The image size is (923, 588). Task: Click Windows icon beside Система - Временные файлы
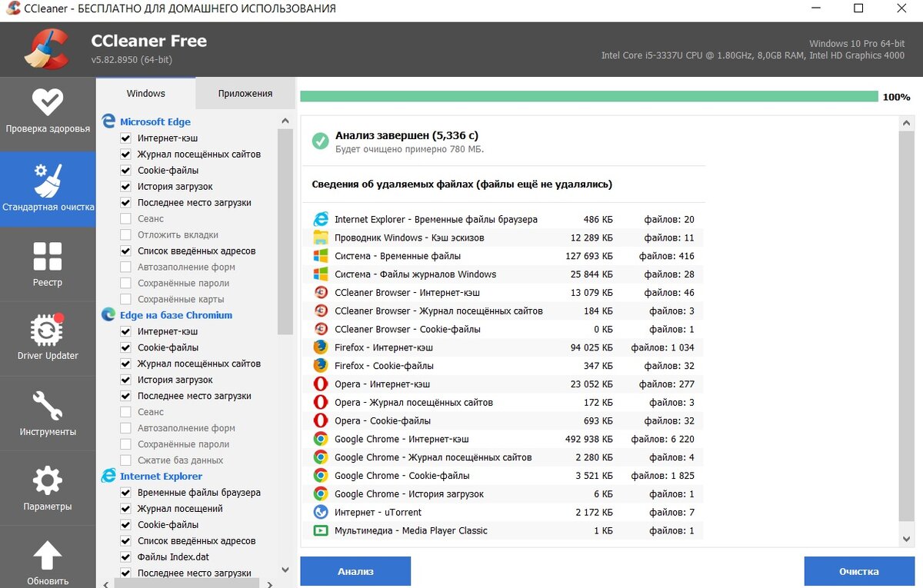tap(321, 256)
